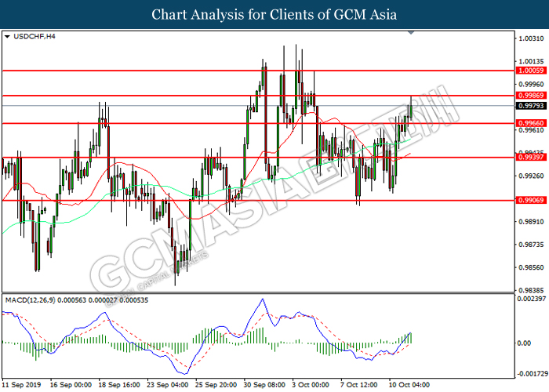The width and height of the screenshot is (549, 392).
Task: Click the 1.00310 top price scale value
Action: coord(531,38)
